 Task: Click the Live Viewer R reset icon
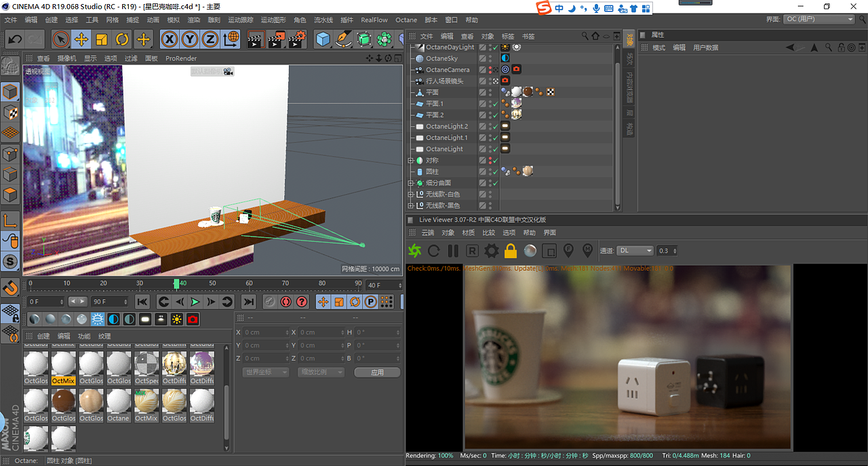point(472,251)
